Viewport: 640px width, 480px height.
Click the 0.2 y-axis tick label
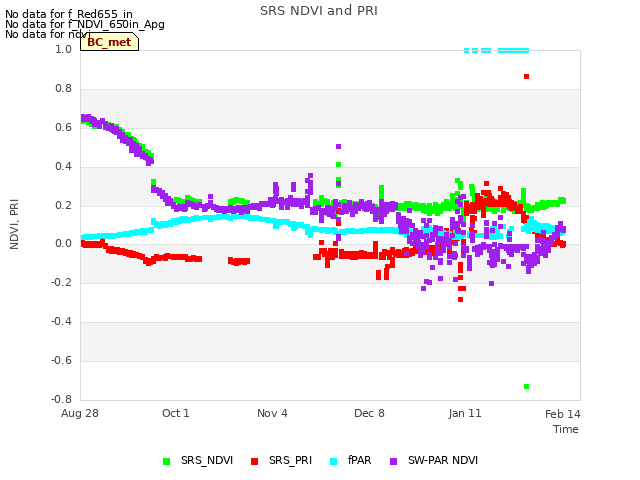[63, 205]
